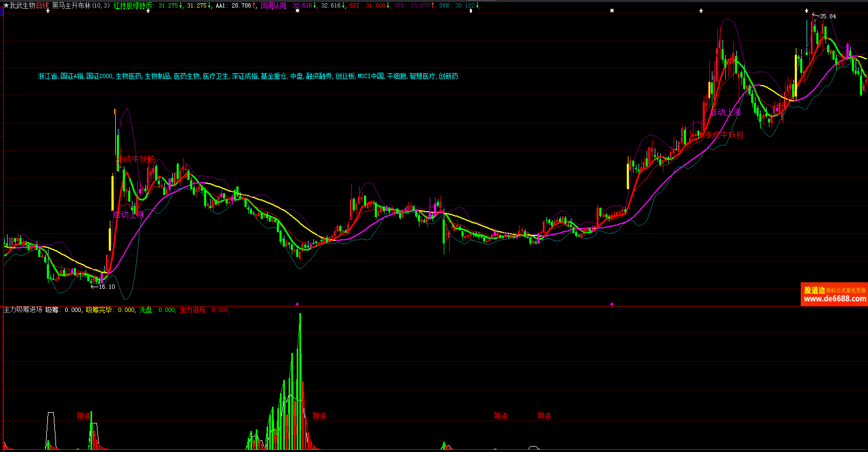
Task: Click the 回调认同 indicator value label
Action: pos(274,5)
